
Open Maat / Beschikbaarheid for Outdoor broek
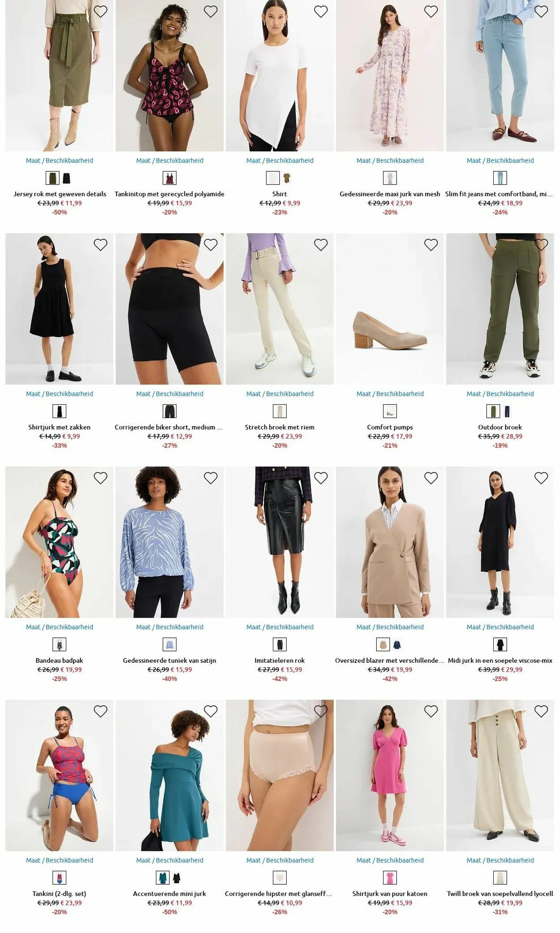pos(500,394)
